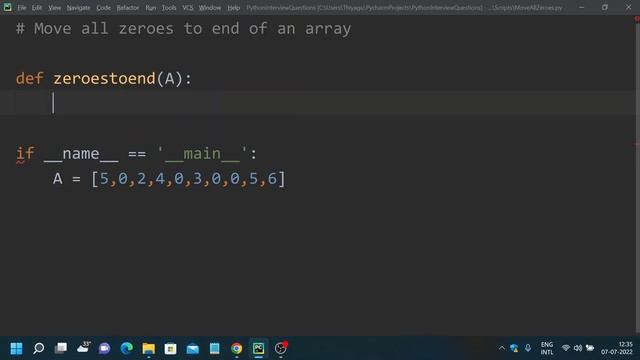The image size is (640, 360).
Task: Open the Run menu
Action: (x=151, y=8)
